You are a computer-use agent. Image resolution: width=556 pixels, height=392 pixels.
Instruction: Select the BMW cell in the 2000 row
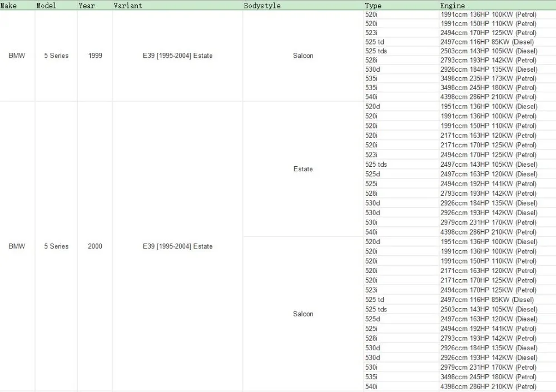tap(17, 246)
